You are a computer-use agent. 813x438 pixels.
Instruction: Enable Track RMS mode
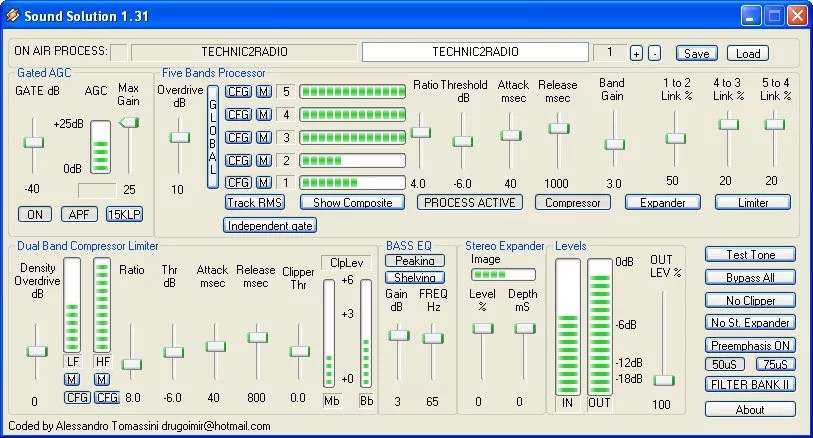[x=255, y=202]
